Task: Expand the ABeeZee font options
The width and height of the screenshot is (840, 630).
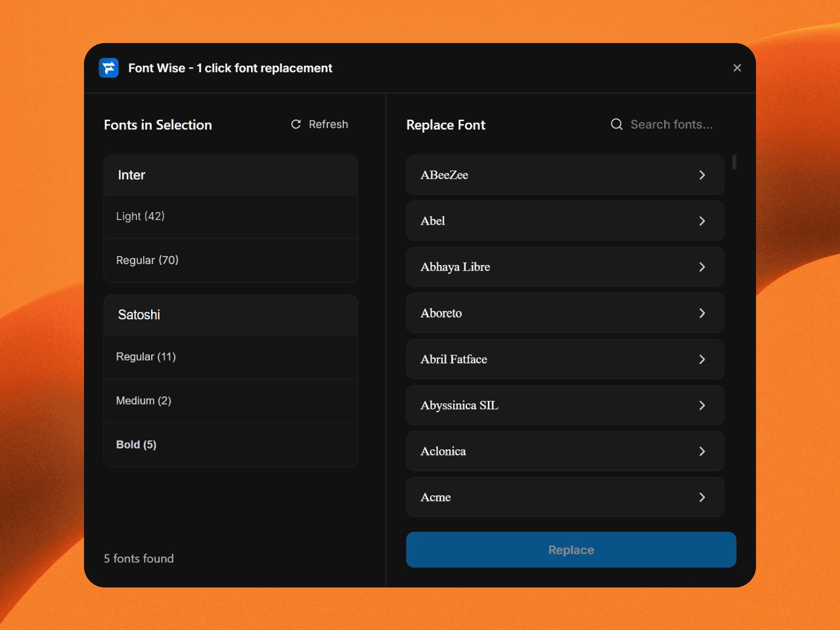Action: 702,175
